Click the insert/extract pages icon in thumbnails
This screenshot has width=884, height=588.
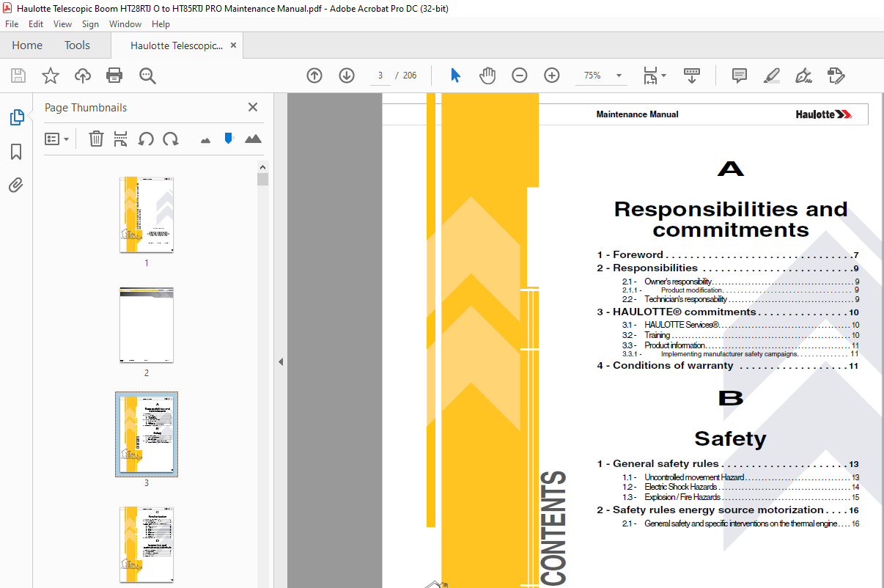(x=121, y=139)
